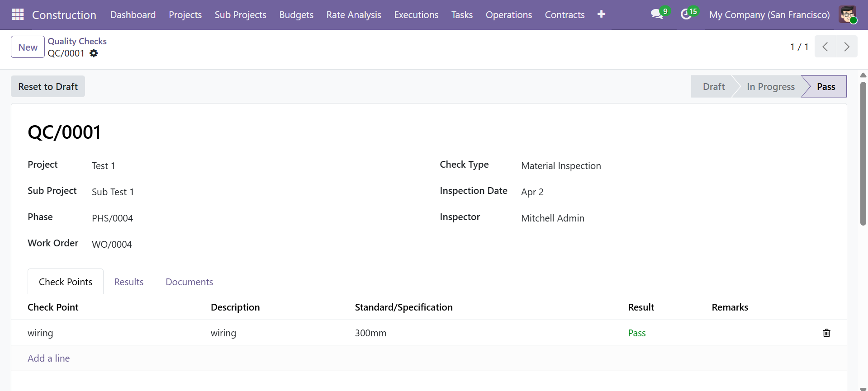Open the Rate Analysis menu
Viewport: 868px width, 391px height.
tap(354, 15)
